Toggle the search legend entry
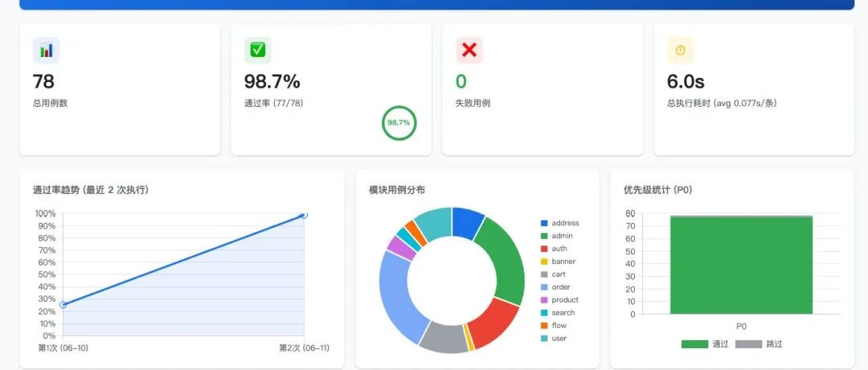 [558, 313]
